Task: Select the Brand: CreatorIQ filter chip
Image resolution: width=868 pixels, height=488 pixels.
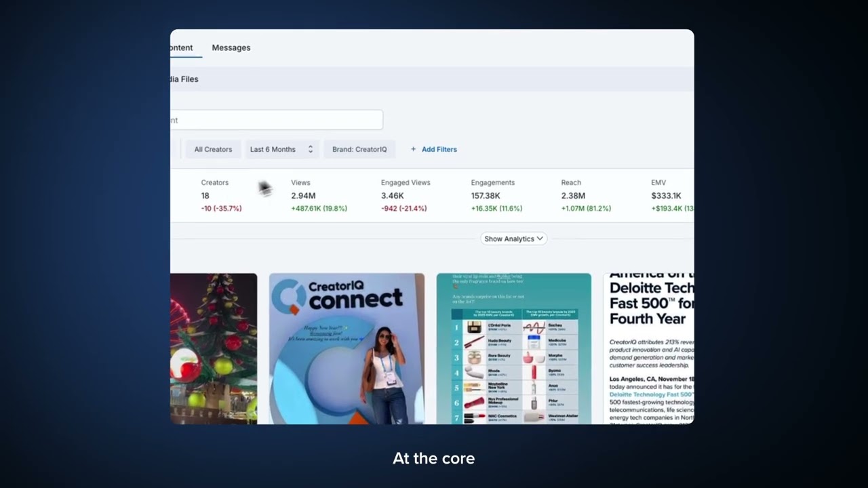Action: (359, 149)
